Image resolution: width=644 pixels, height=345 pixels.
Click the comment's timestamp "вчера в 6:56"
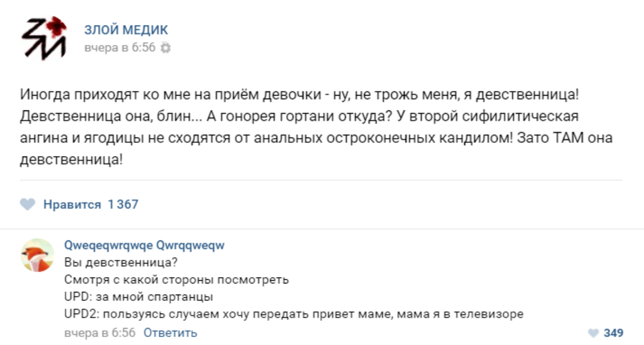point(100,333)
